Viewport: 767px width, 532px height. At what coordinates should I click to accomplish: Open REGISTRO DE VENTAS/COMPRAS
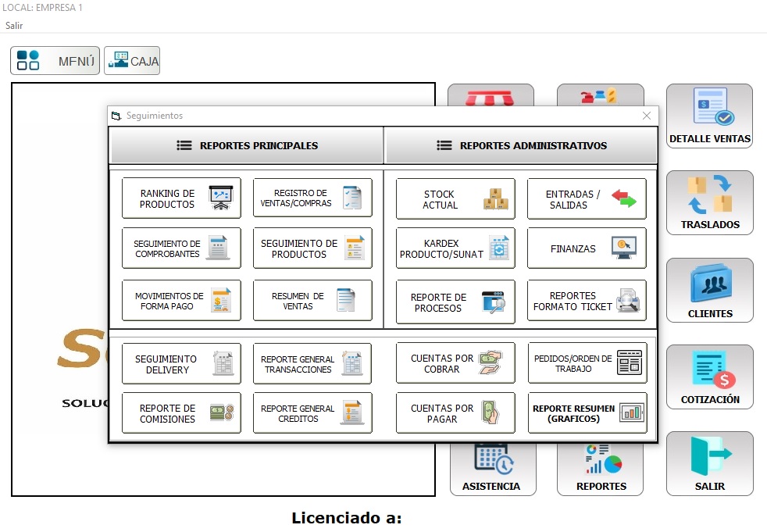[x=312, y=197]
